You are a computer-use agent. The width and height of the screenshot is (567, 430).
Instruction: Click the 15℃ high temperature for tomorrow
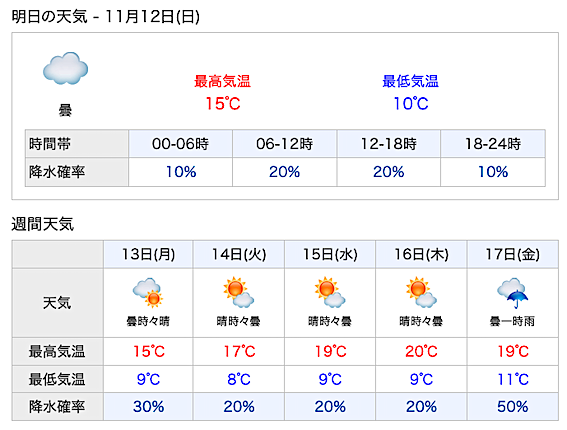coord(223,104)
